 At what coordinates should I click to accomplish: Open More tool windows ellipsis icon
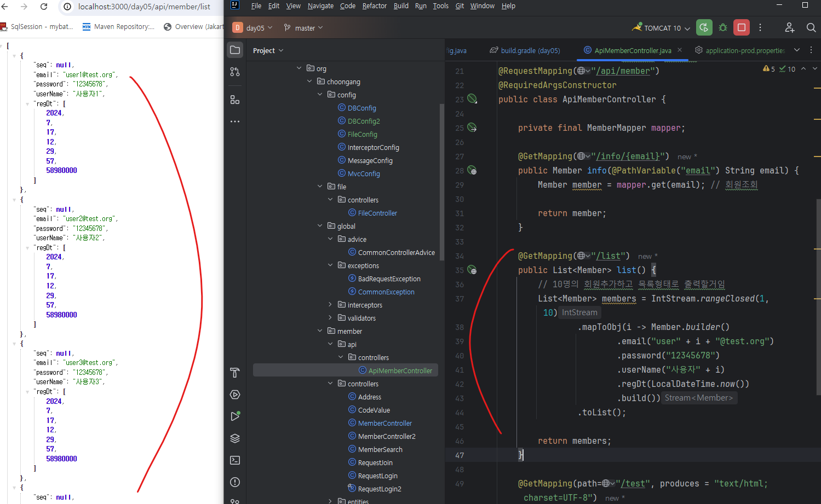click(235, 121)
